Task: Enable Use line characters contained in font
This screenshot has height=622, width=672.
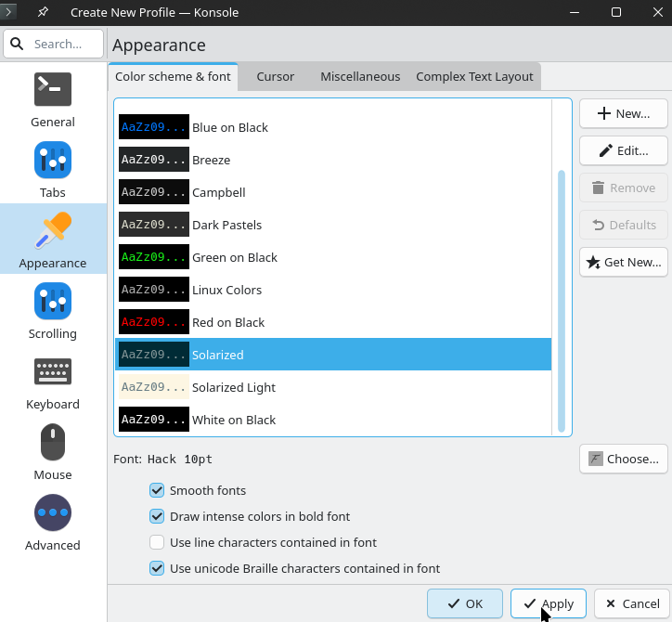Action: [157, 542]
